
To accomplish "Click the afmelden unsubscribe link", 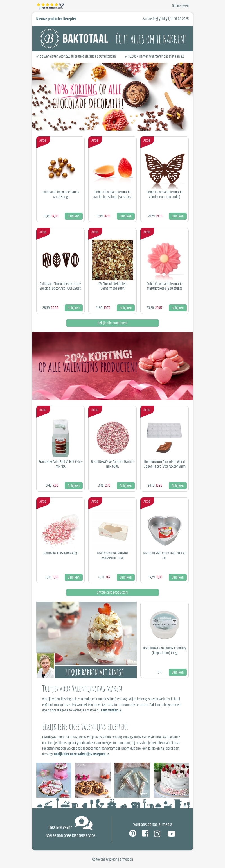I will pyautogui.click(x=126, y=859).
